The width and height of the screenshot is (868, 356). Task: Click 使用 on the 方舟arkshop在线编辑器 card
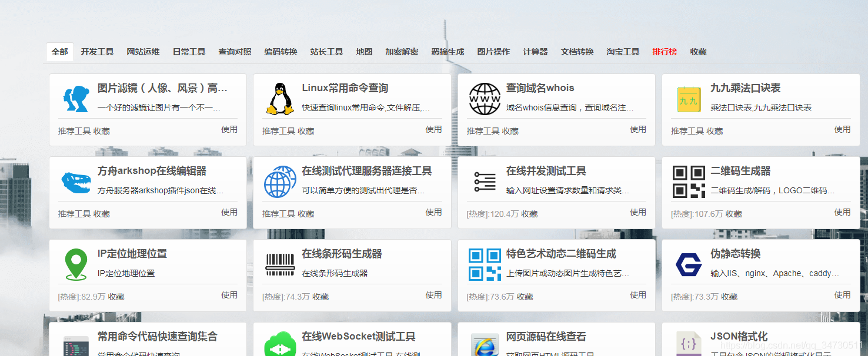[x=229, y=212]
